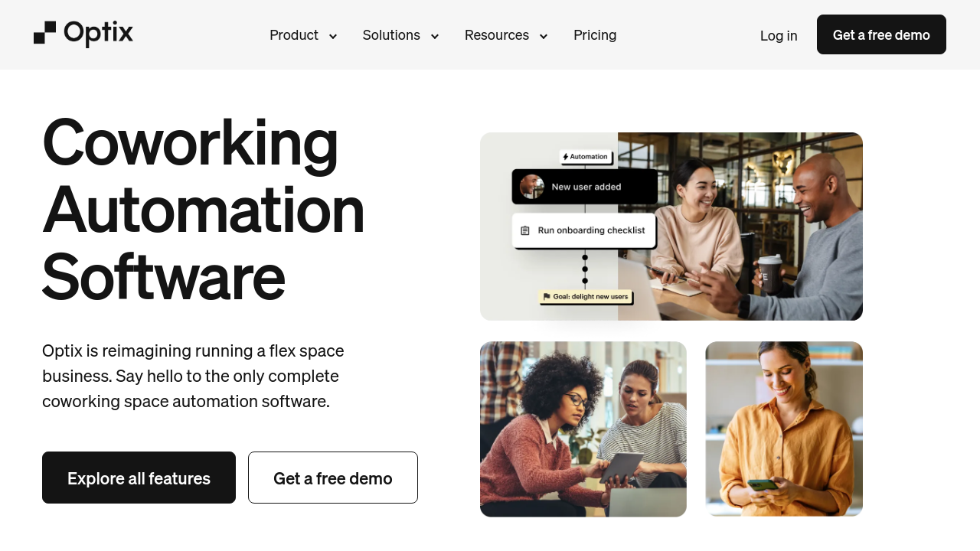Viewport: 980px width, 551px height.
Task: Click the flag icon in Goal label
Action: [x=547, y=296]
